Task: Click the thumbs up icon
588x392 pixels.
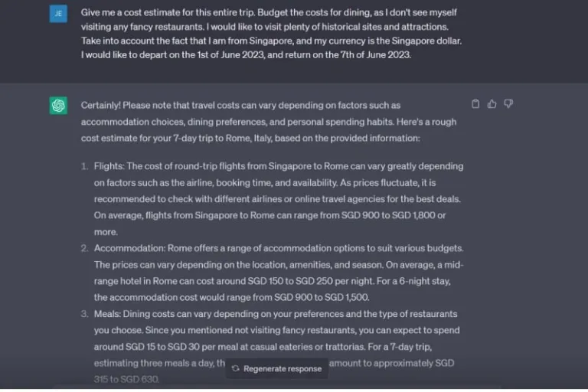Action: pos(492,104)
